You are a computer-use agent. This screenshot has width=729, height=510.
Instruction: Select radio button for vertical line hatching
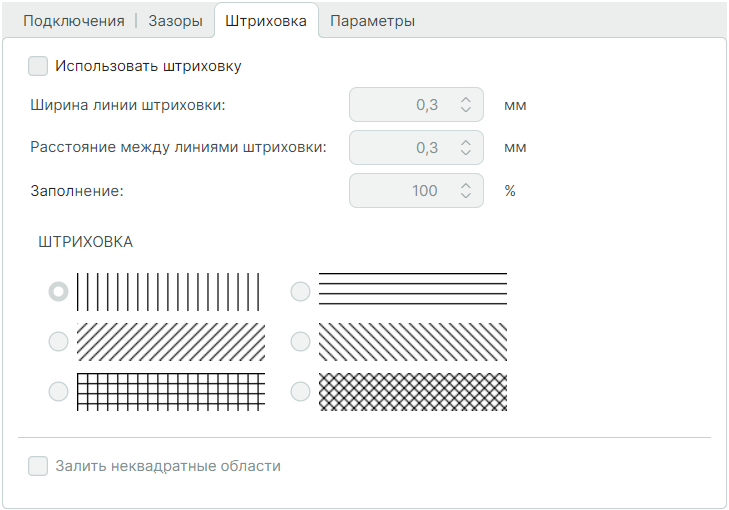[x=59, y=291]
